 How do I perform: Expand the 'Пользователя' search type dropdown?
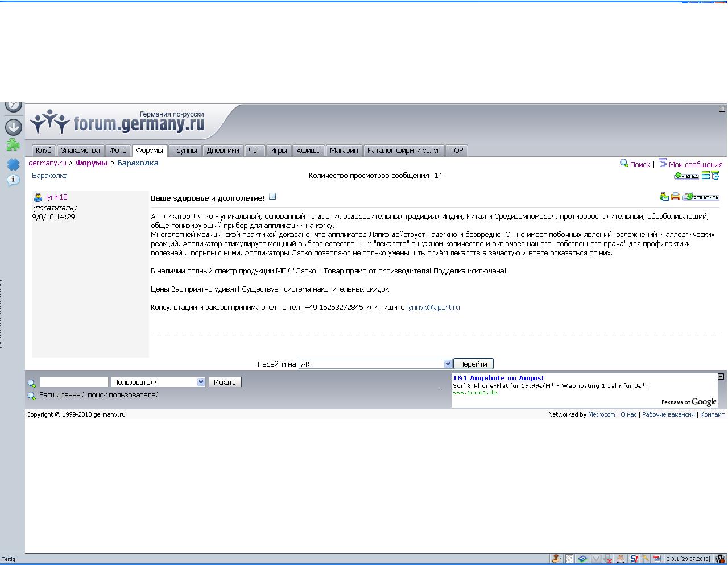click(x=201, y=382)
